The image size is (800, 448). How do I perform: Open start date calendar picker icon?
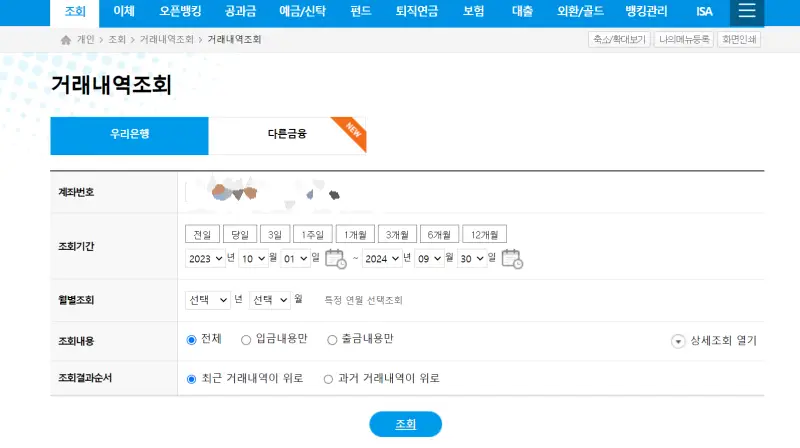[336, 259]
